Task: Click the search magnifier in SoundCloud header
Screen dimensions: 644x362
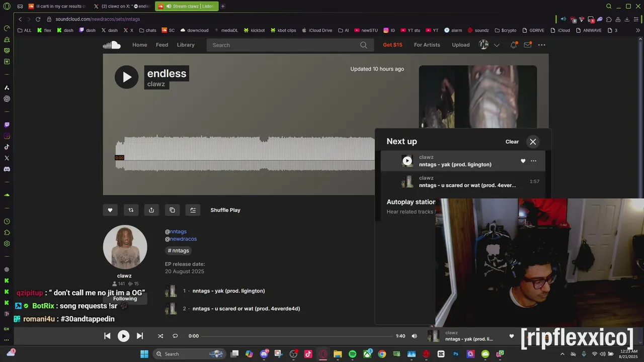Action: (364, 45)
